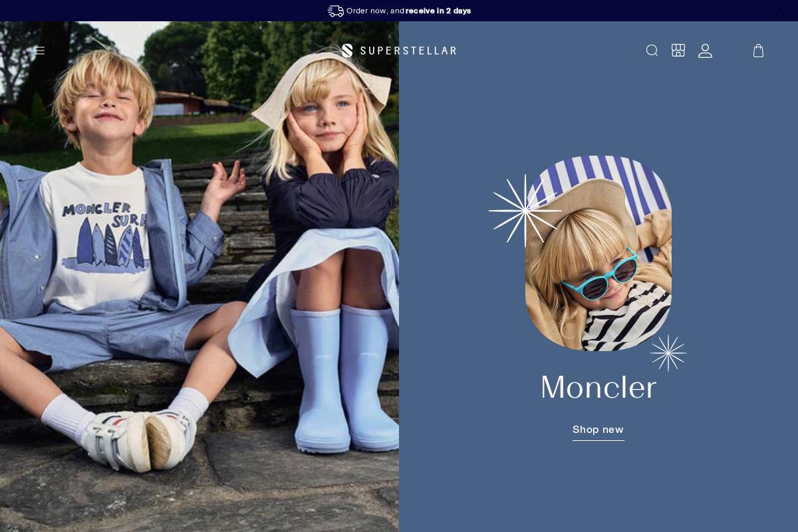Click the Moncler heading
798x532 pixels.
click(x=598, y=388)
